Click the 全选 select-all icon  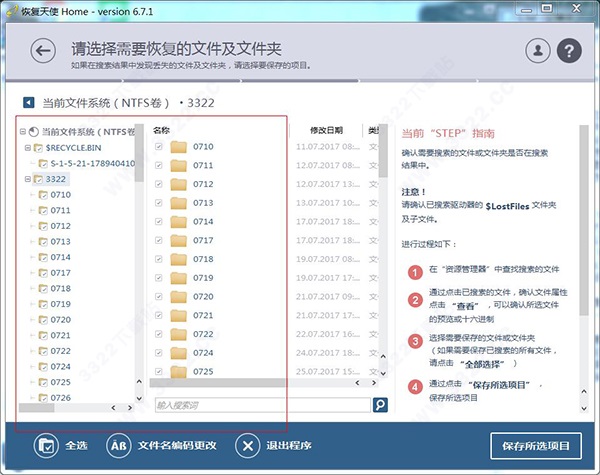coord(46,446)
